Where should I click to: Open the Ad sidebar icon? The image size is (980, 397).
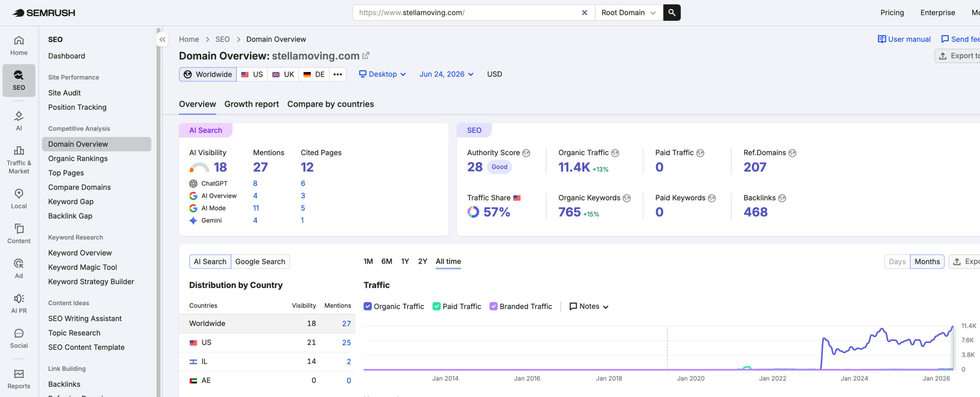(19, 268)
